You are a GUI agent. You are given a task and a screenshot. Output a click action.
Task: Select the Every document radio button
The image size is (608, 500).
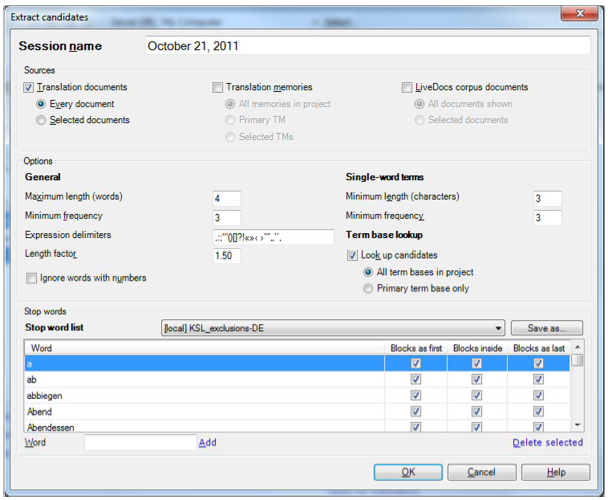41,104
